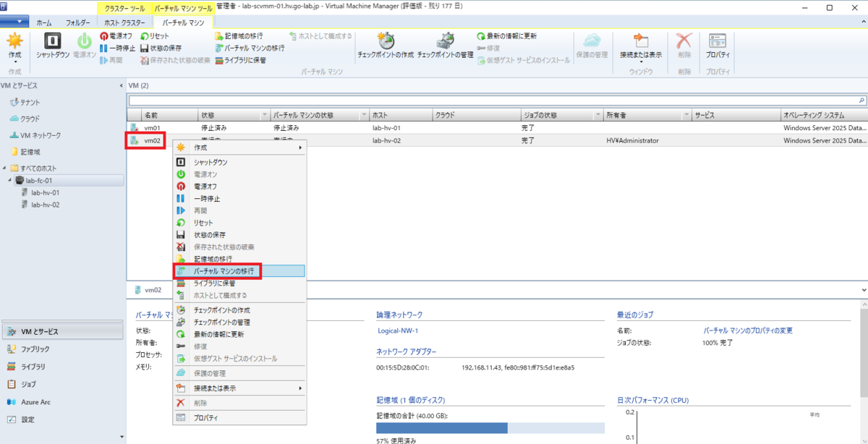Click 電源オフ in the ribbon
Image resolution: width=868 pixels, height=444 pixels.
tap(117, 35)
